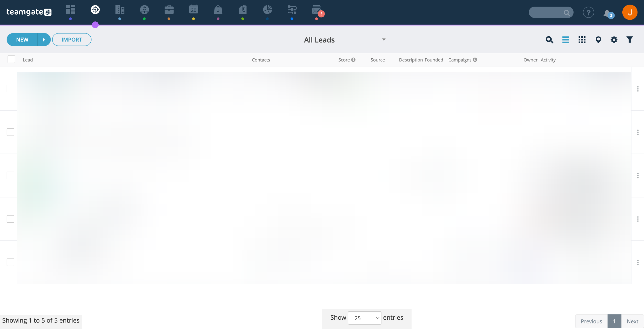The image size is (644, 329).
Task: Open the orange J user avatar
Action: click(630, 12)
